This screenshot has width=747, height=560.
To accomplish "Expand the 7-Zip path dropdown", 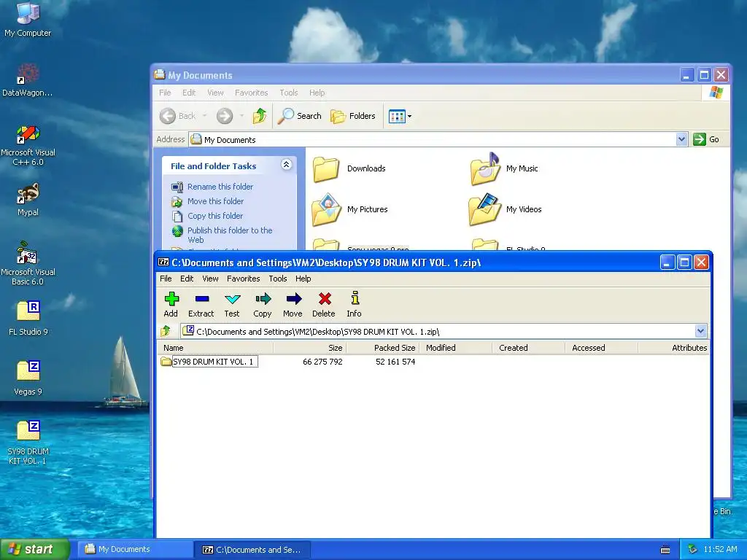I will coord(700,331).
